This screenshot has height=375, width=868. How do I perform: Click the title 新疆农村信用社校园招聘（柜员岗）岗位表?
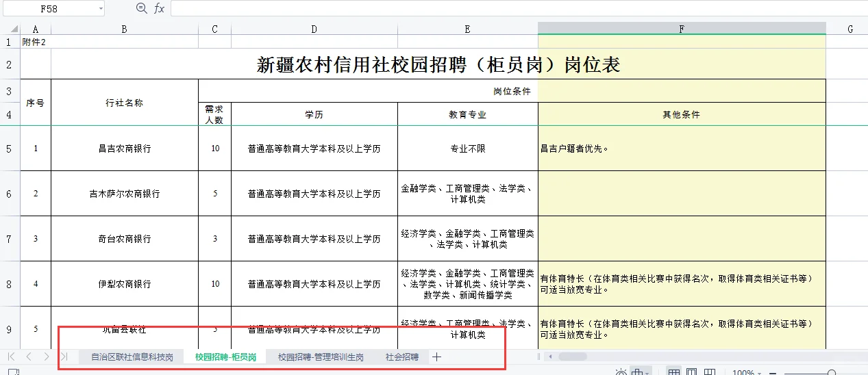pyautogui.click(x=438, y=64)
